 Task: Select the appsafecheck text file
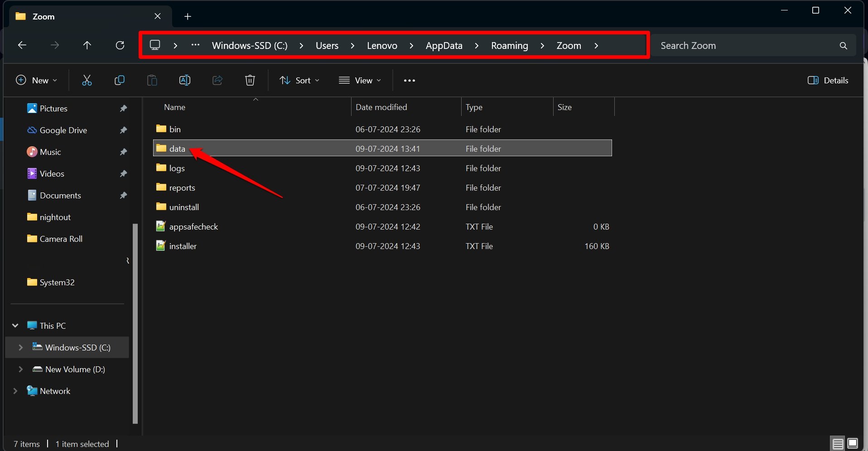[382, 226]
